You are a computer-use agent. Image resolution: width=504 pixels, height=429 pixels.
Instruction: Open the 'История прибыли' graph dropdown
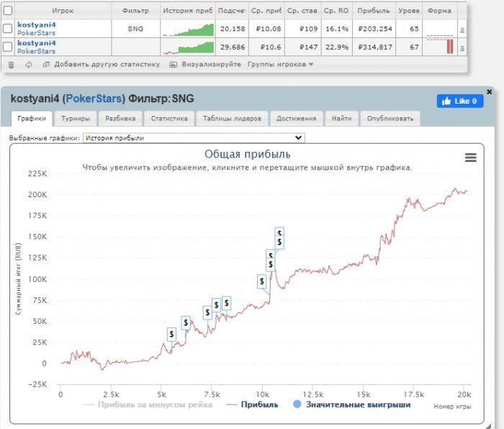(x=194, y=138)
